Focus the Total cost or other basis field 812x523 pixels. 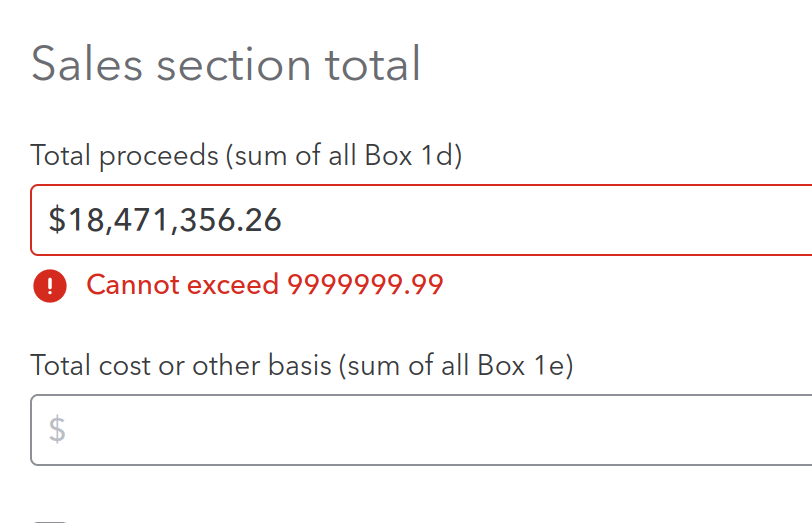click(421, 430)
